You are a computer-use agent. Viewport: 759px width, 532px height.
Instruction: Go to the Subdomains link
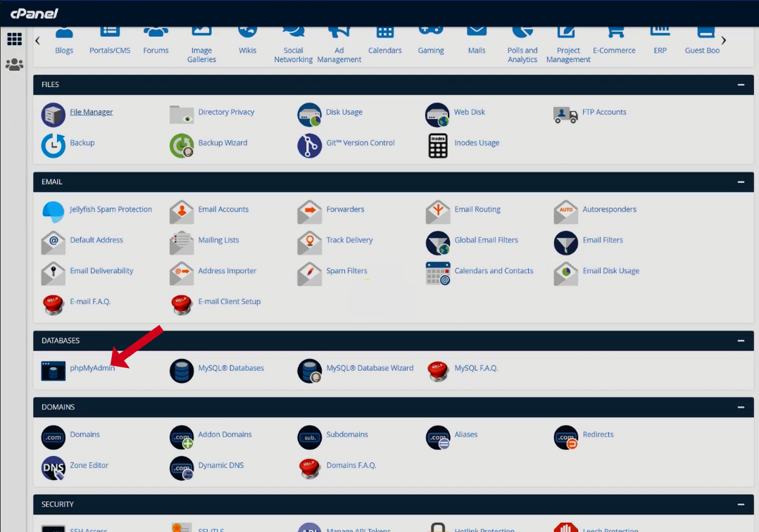(347, 435)
